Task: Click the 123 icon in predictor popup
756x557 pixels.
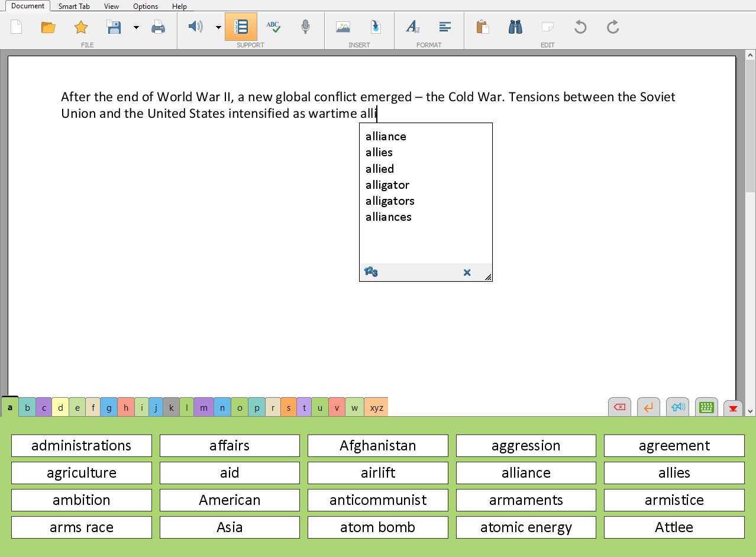Action: click(371, 272)
